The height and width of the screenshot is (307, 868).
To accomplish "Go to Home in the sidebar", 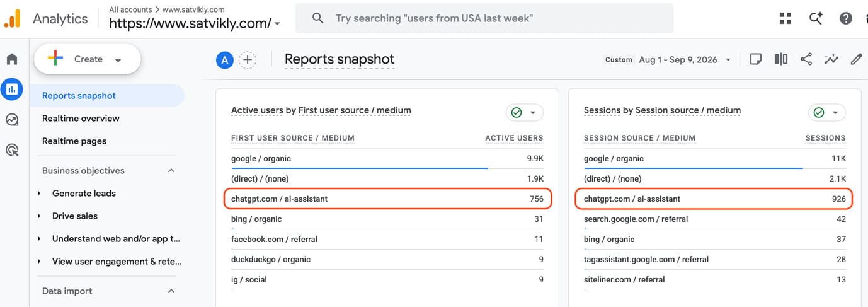I will click(12, 59).
